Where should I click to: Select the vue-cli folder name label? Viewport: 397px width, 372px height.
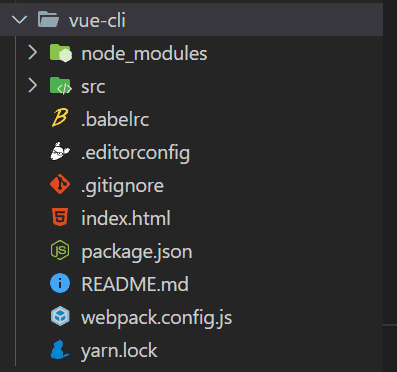(97, 20)
